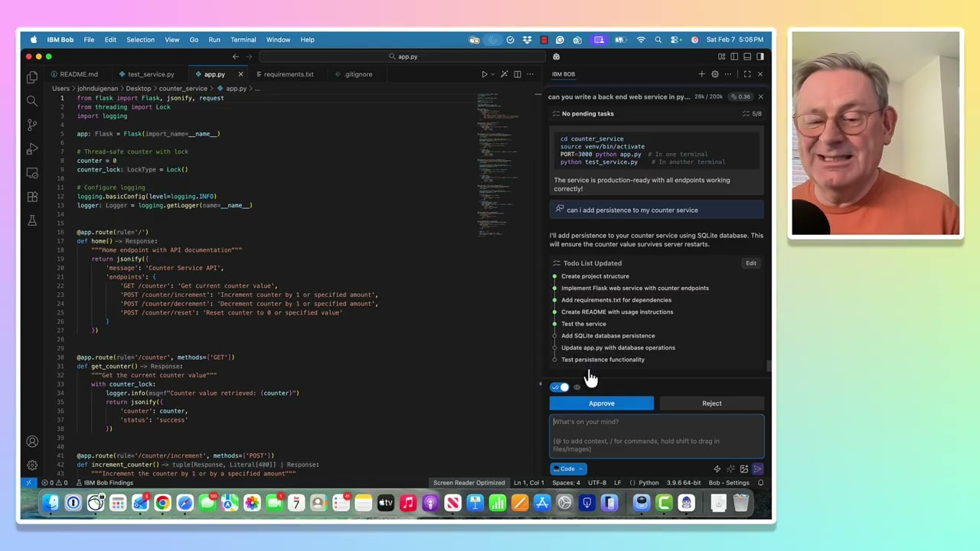The height and width of the screenshot is (551, 980).
Task: Click the 0.36 cost badge
Action: 740,96
